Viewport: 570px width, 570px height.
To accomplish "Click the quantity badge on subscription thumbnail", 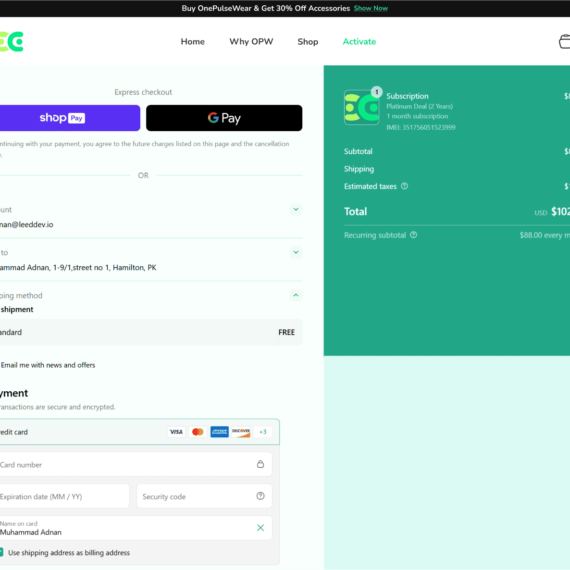I will (x=377, y=92).
